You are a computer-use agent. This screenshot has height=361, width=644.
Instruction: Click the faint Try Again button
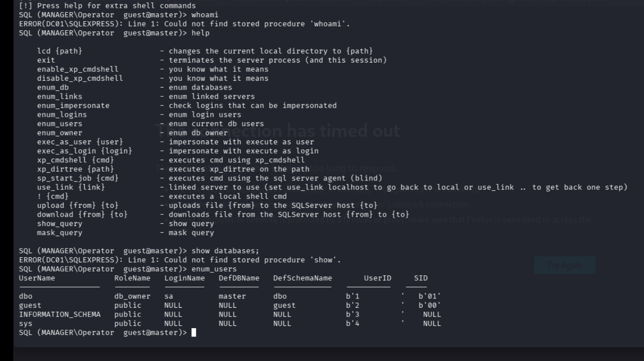pos(565,265)
